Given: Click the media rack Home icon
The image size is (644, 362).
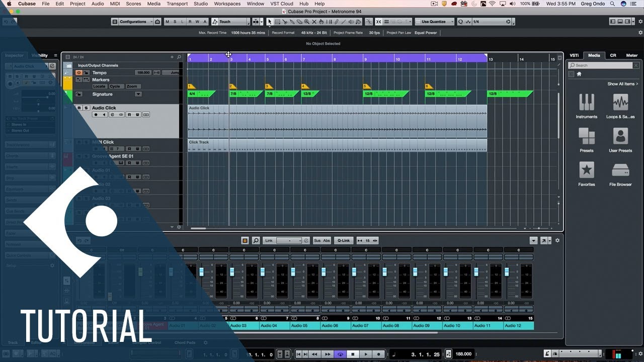Looking at the screenshot, I should [579, 74].
